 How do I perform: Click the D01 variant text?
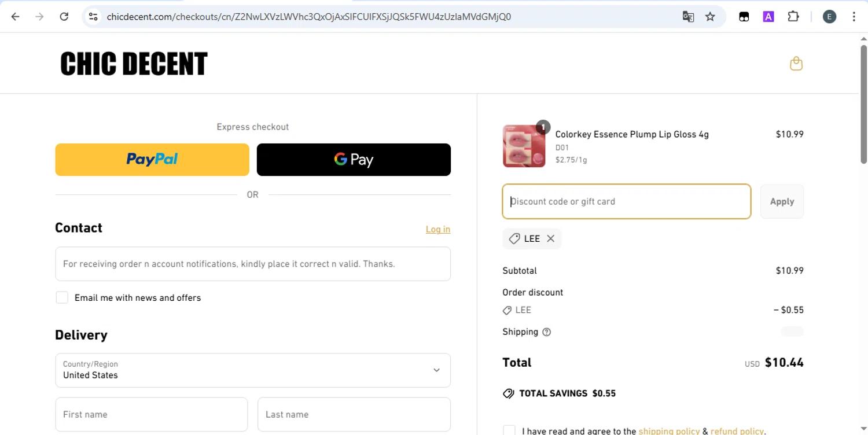point(562,148)
